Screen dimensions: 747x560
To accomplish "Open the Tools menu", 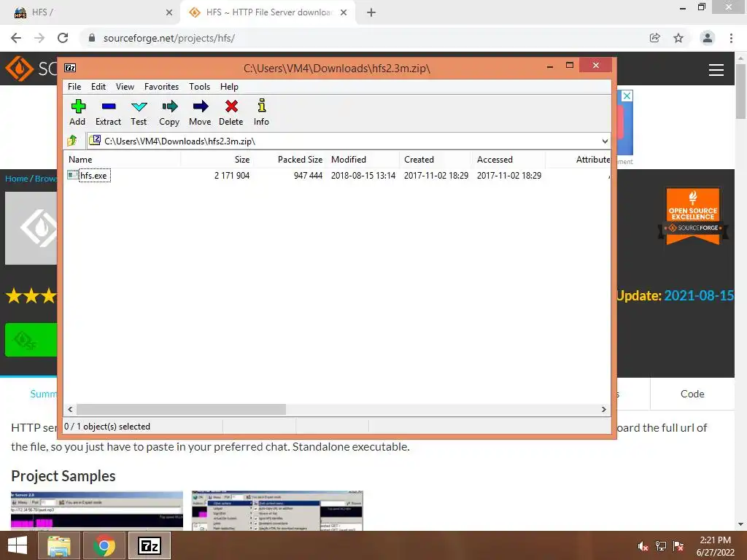I will click(x=199, y=87).
